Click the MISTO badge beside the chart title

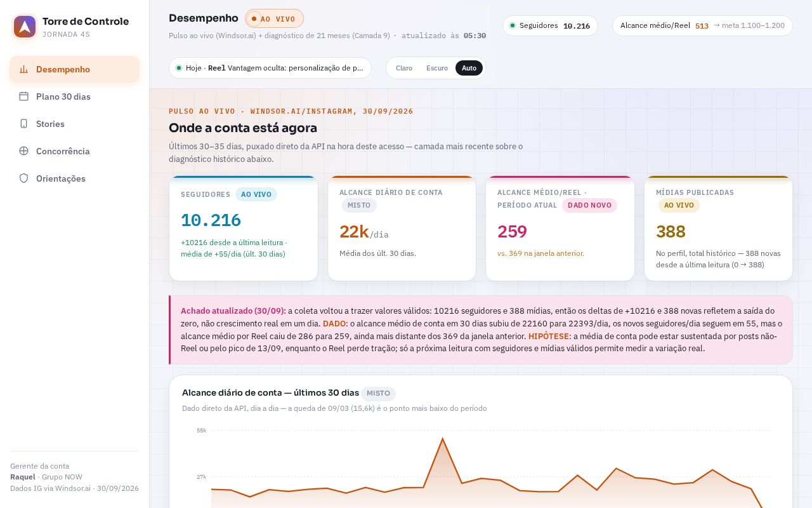[378, 393]
